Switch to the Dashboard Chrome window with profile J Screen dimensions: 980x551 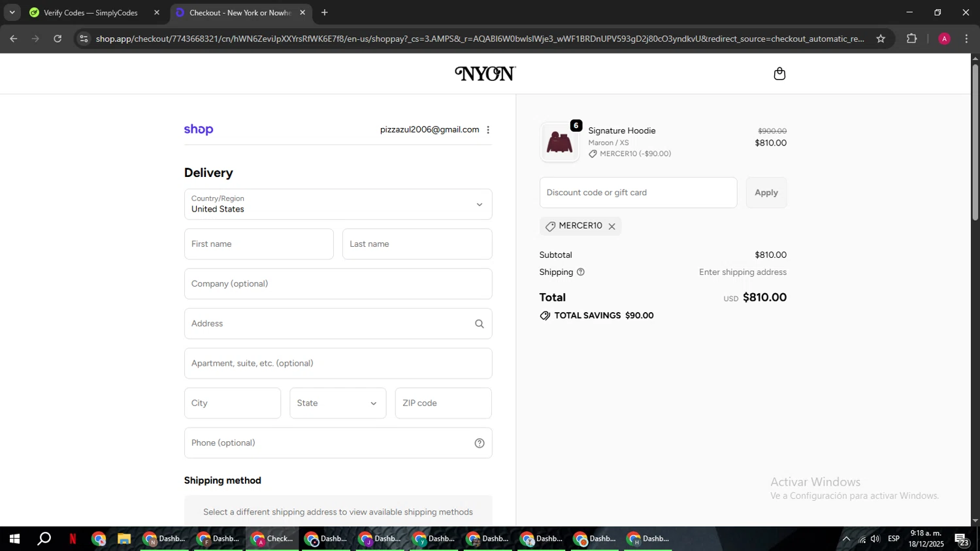[380, 539]
